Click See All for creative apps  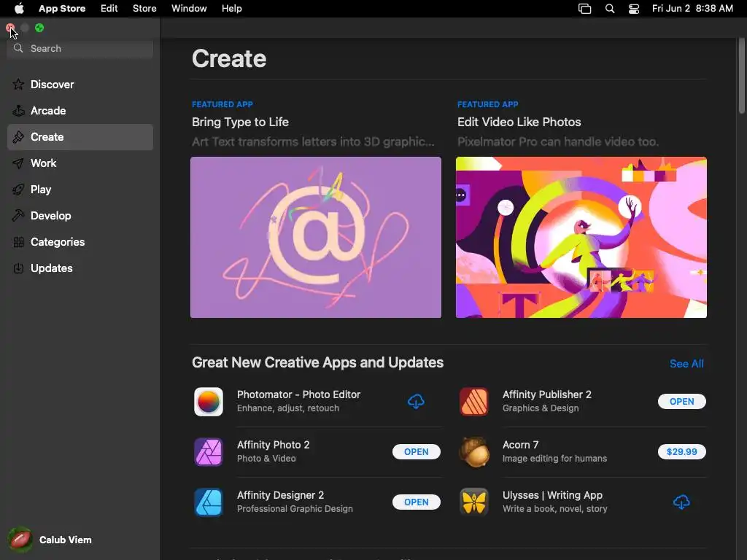(x=686, y=364)
